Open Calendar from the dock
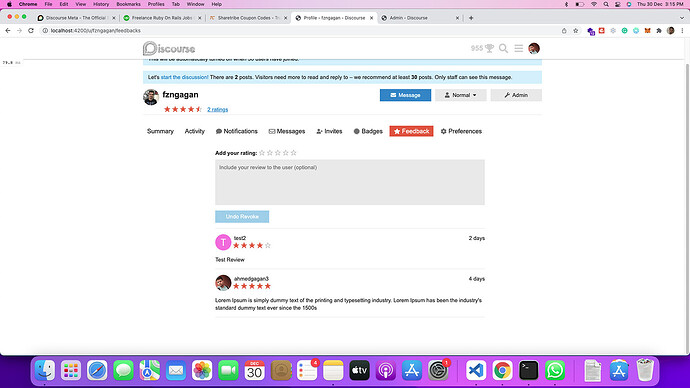Screen dimensions: 690x388 click(254, 370)
